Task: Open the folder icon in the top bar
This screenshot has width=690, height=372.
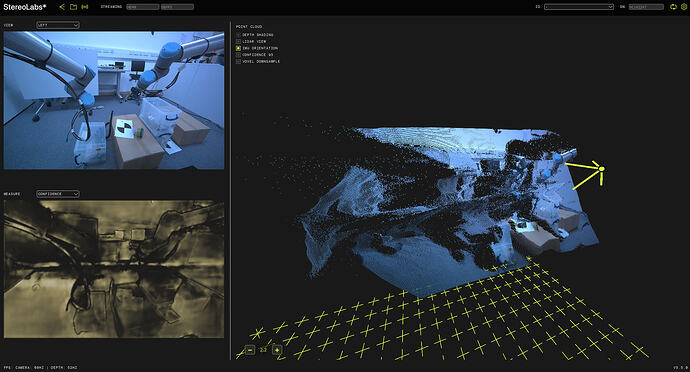Action: click(73, 7)
